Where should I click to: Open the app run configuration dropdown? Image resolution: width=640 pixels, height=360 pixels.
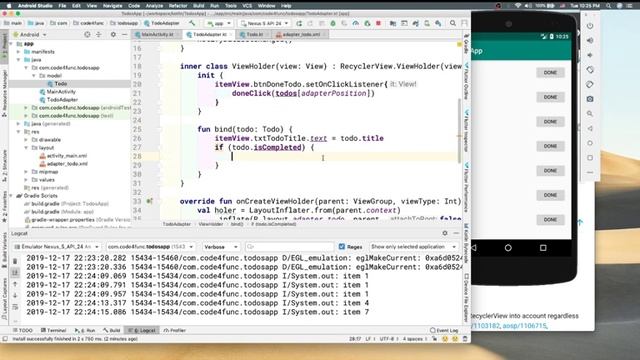219,23
